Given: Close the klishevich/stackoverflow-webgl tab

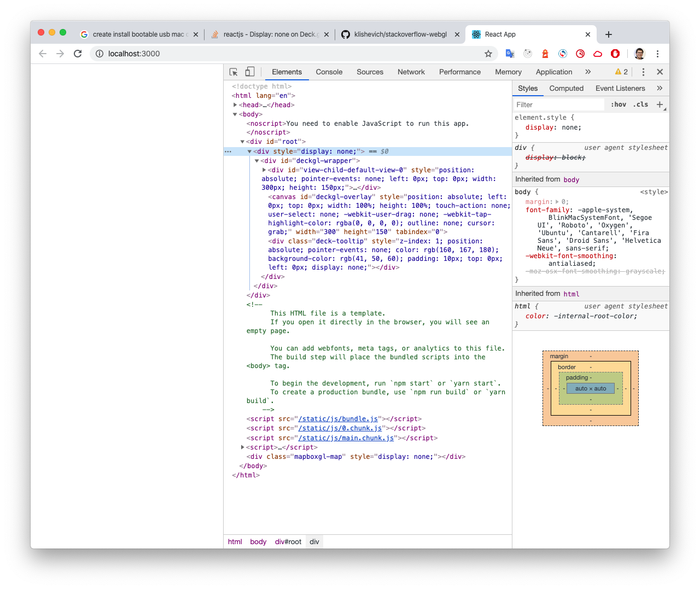Looking at the screenshot, I should [457, 34].
